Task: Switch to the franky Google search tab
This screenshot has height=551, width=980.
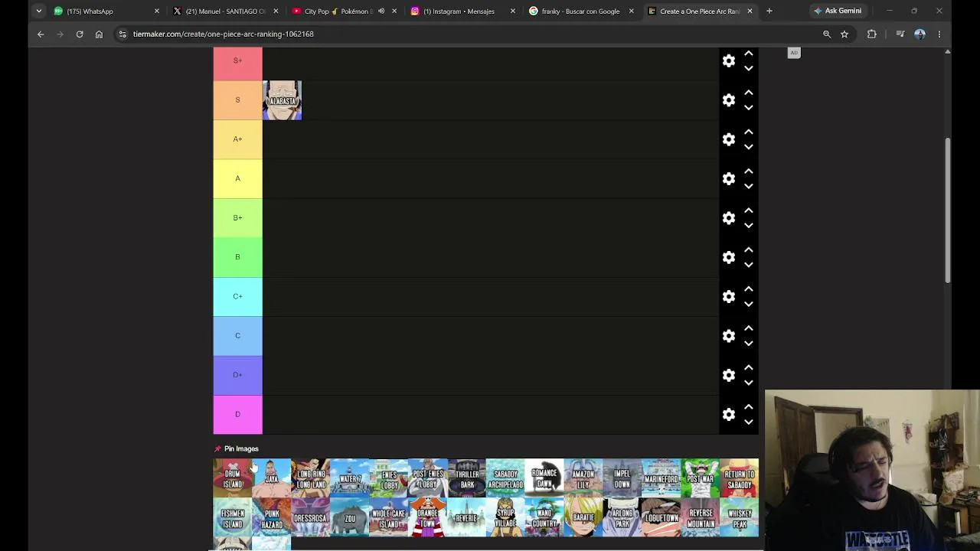Action: pyautogui.click(x=582, y=11)
